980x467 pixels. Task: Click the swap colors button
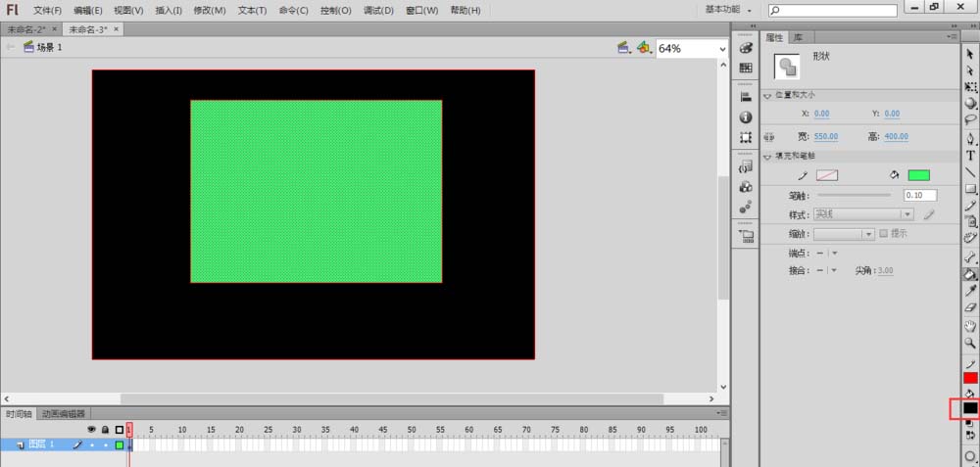969,435
